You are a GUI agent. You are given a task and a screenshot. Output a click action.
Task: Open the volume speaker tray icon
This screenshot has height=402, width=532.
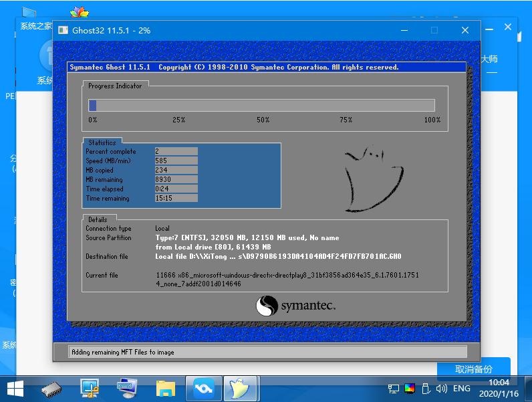[x=441, y=389]
